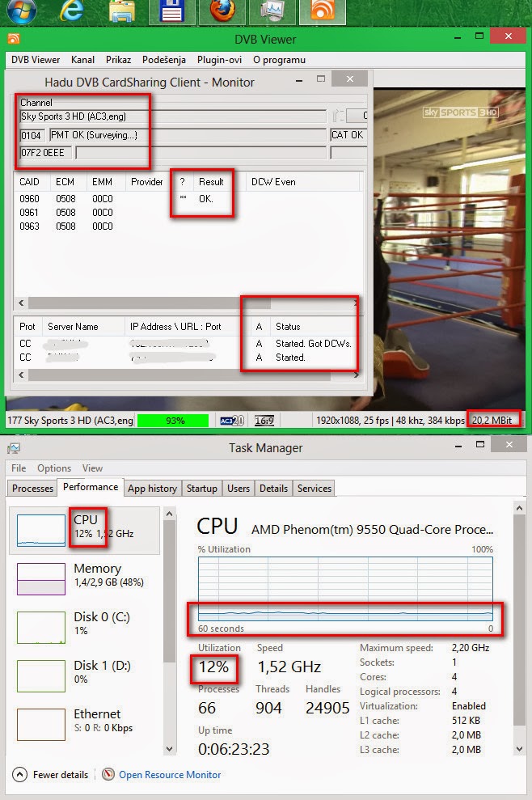This screenshot has width=532, height=800.
Task: Click Task Manager title bar icon
Action: click(14, 448)
